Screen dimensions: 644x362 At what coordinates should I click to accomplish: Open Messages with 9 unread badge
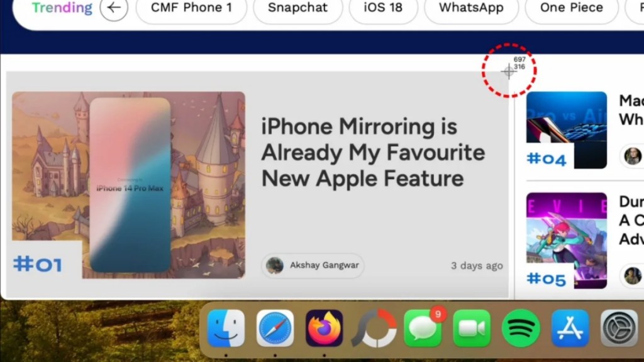pyautogui.click(x=423, y=328)
